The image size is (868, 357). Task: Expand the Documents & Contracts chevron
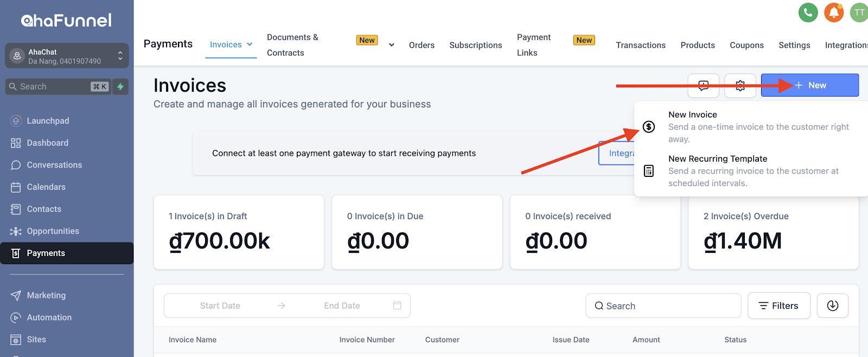[x=391, y=45]
